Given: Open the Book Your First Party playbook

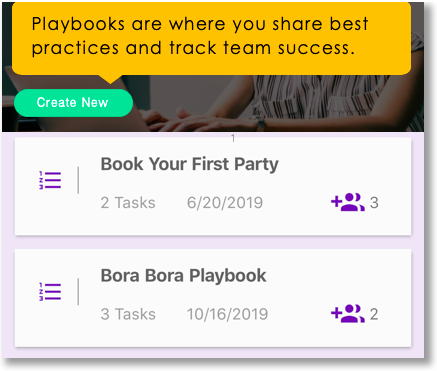Looking at the screenshot, I should (x=189, y=164).
